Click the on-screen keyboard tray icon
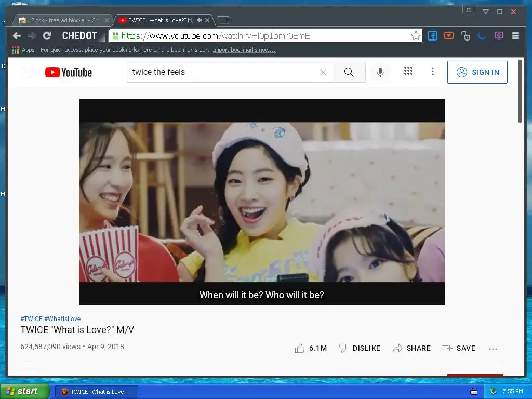 [474, 392]
